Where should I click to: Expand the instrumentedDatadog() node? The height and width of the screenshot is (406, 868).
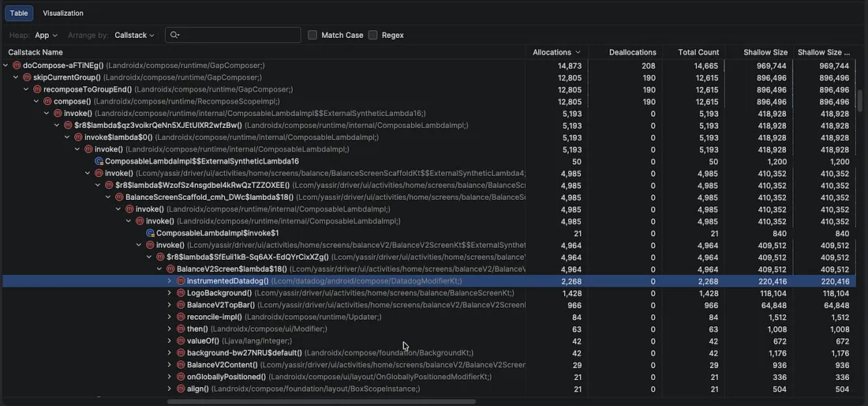170,281
